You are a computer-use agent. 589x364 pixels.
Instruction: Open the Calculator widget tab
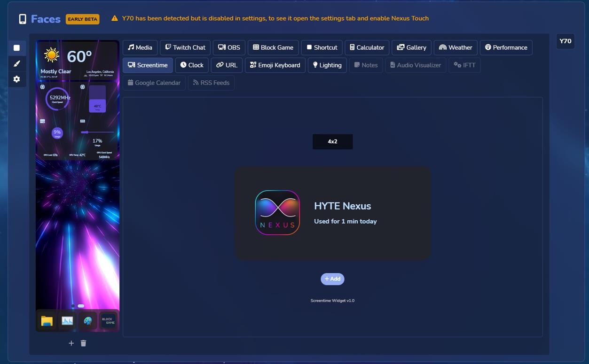click(x=367, y=47)
